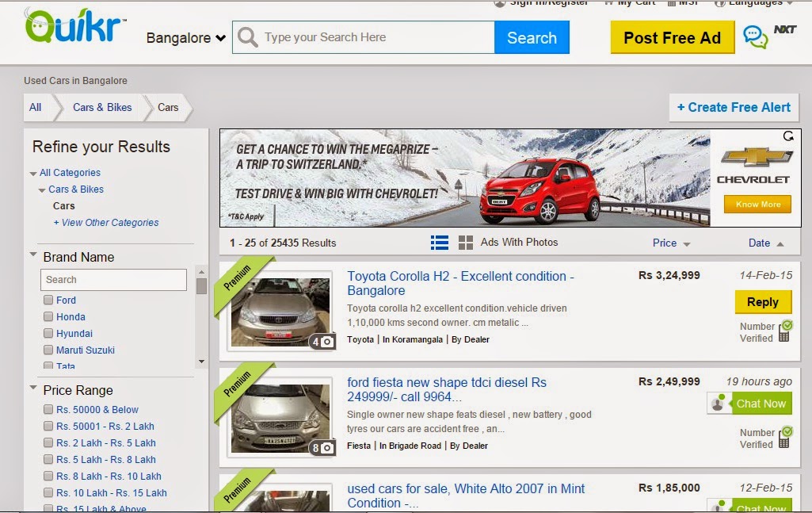812x513 pixels.
Task: Tick the Honda brand checkbox
Action: [x=48, y=316]
